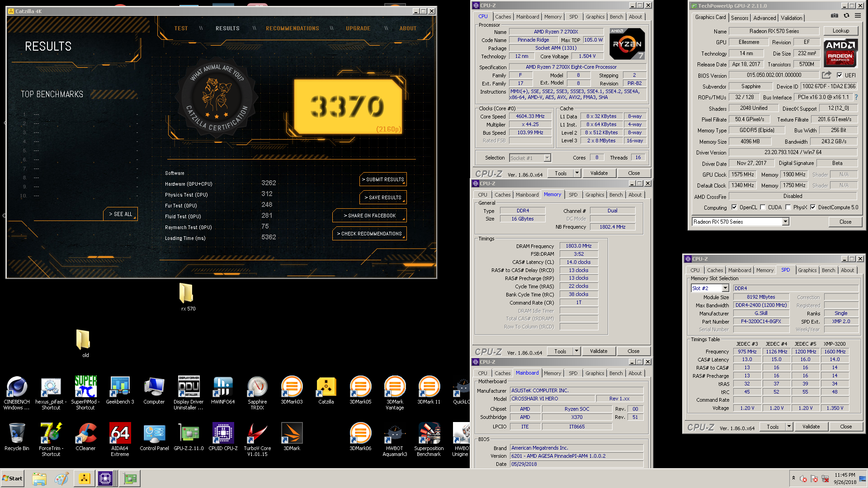Screen dimensions: 868x488
Task: Open the Sensors tab in GPU-Z
Action: point(740,18)
